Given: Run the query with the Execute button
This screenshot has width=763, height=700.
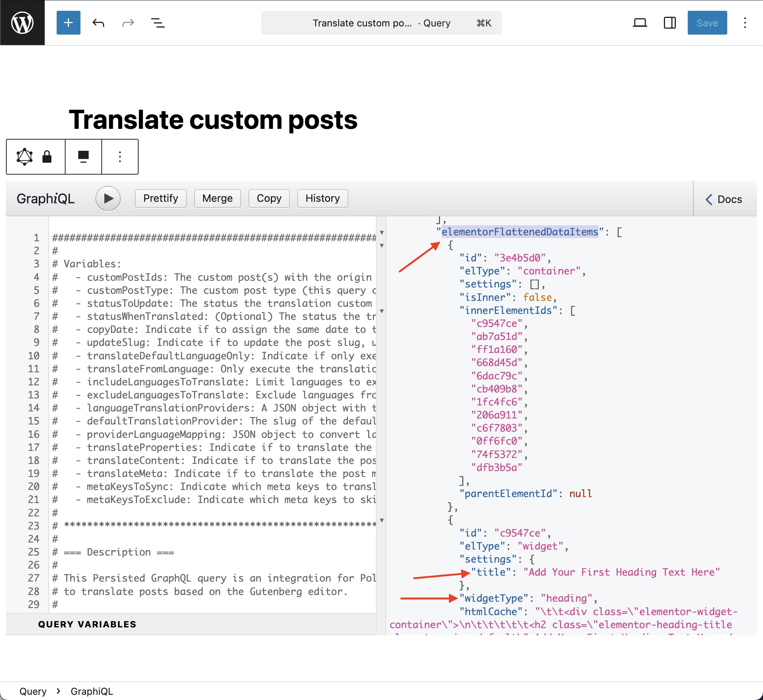Looking at the screenshot, I should [108, 198].
